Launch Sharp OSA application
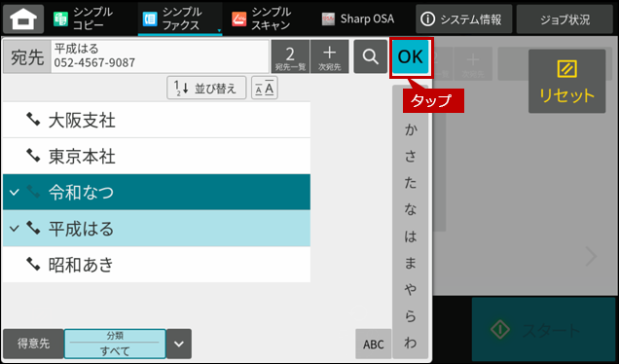The height and width of the screenshot is (364, 619). pyautogui.click(x=358, y=18)
